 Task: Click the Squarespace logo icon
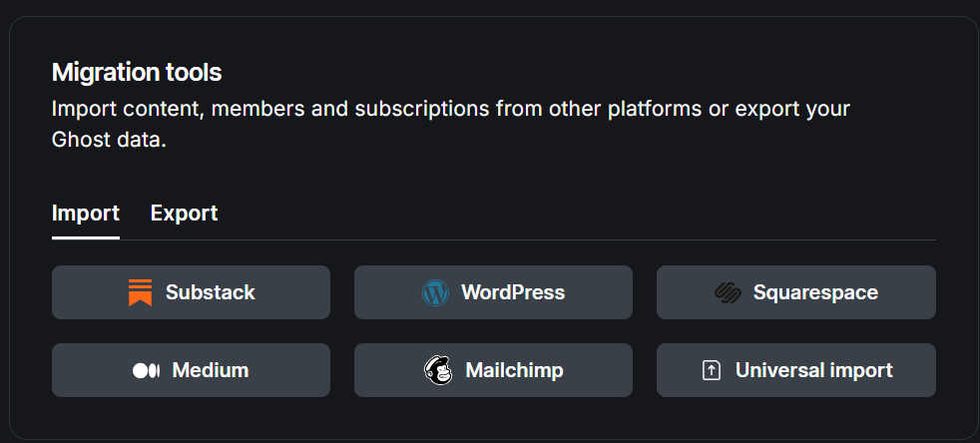(x=728, y=292)
